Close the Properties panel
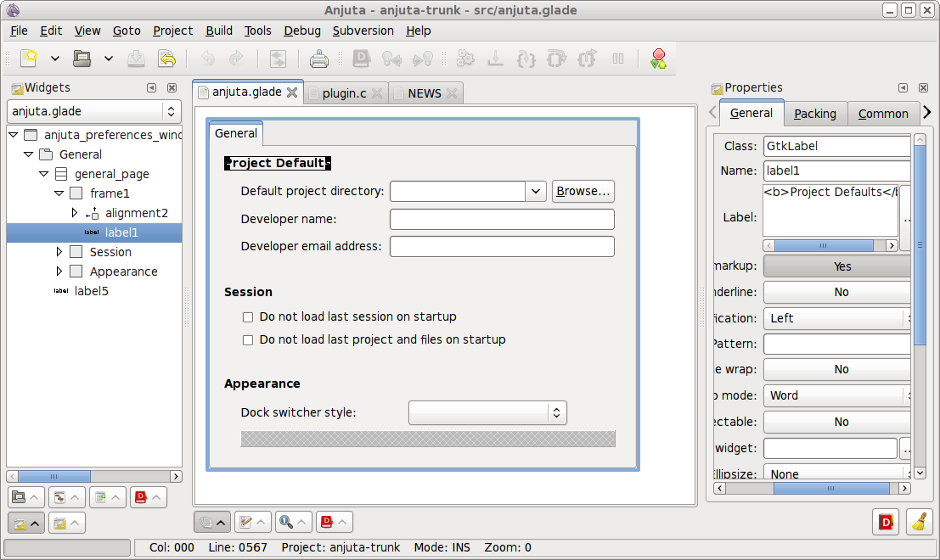This screenshot has width=940, height=560. click(923, 87)
